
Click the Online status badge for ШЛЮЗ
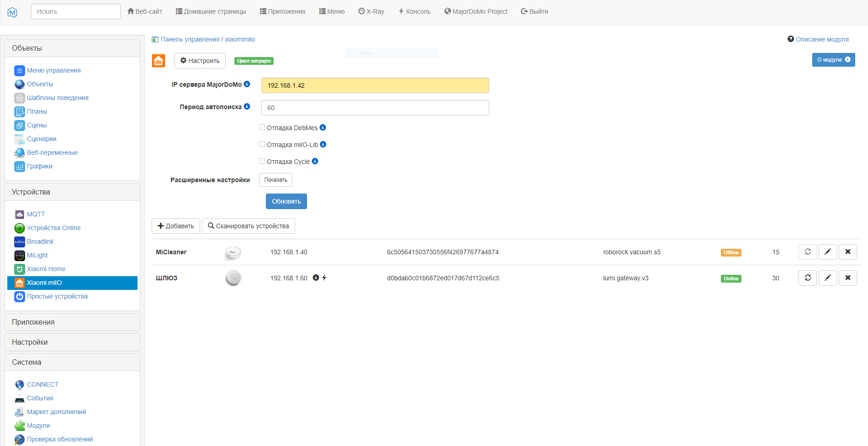click(731, 278)
